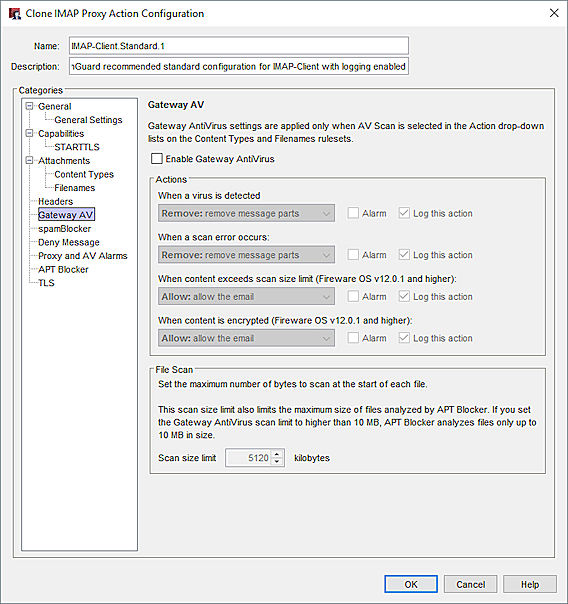
Task: Toggle Alarm for virus detected
Action: 353,213
